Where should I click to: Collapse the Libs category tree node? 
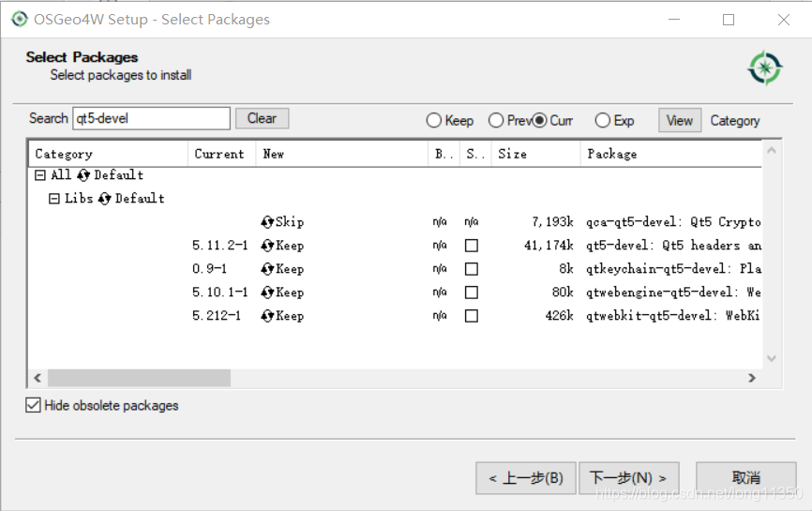click(53, 198)
